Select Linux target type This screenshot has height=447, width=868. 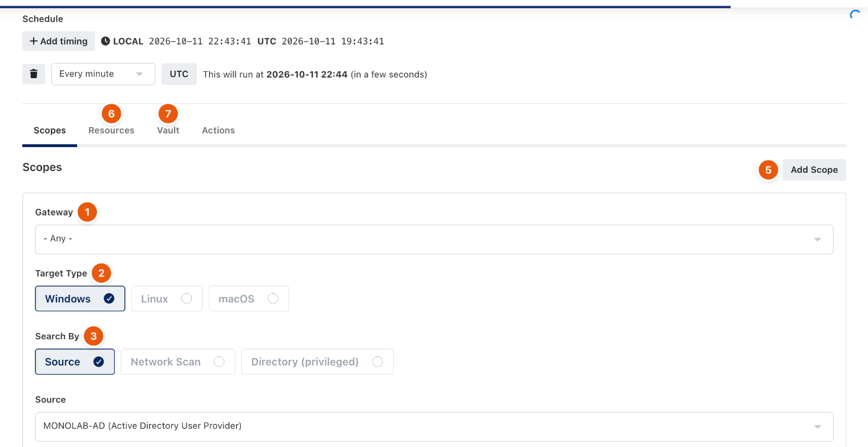click(167, 299)
